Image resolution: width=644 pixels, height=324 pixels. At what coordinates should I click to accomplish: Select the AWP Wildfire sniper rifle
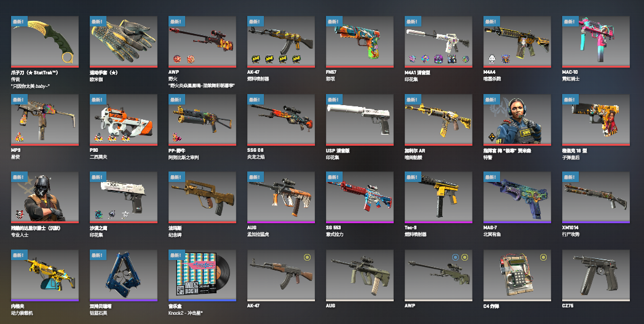[202, 41]
